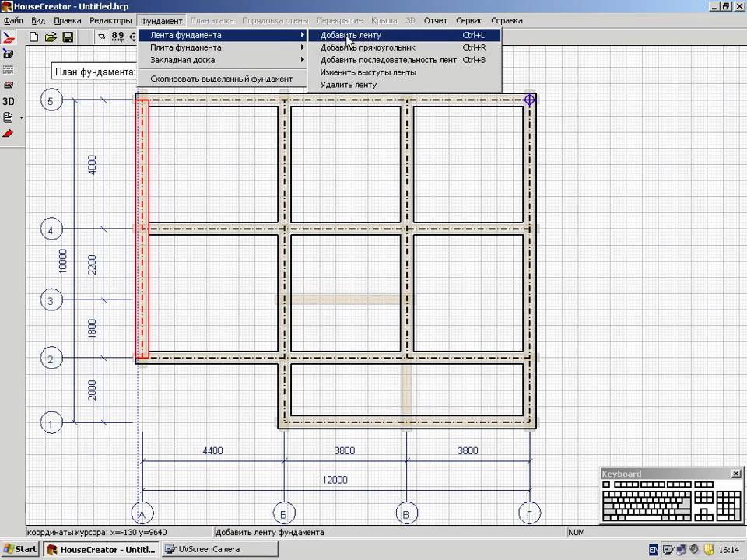747x560 pixels.
Task: Click cursor coordinates in status bar
Action: click(97, 532)
